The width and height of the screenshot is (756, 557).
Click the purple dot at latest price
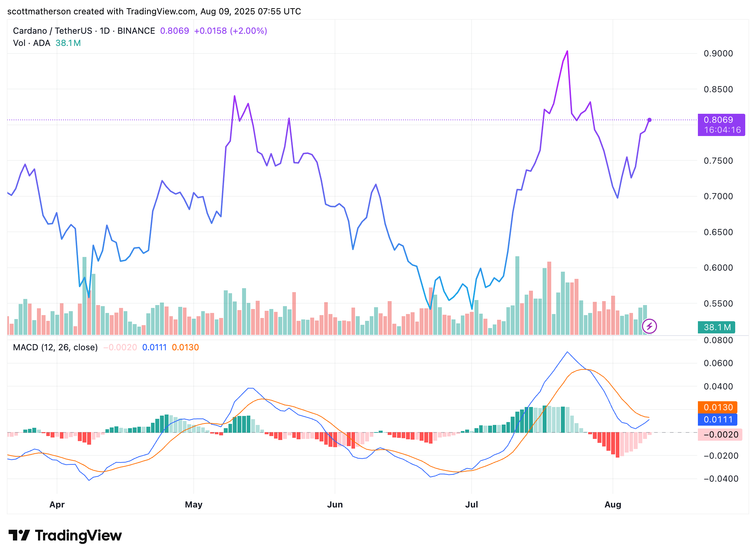point(649,120)
